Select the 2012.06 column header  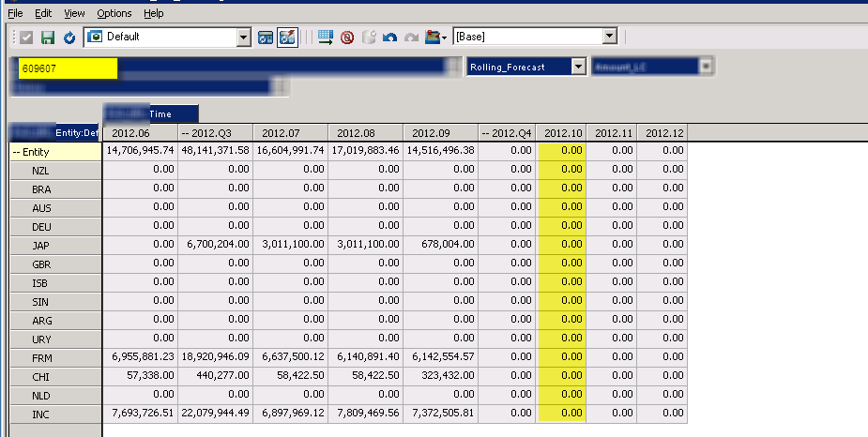click(x=140, y=133)
